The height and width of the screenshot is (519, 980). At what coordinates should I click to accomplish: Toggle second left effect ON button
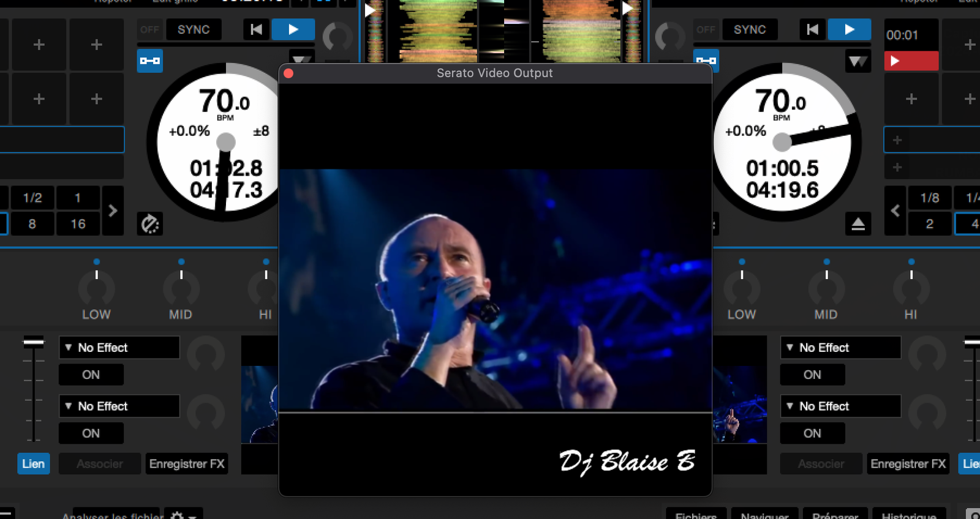point(91,433)
